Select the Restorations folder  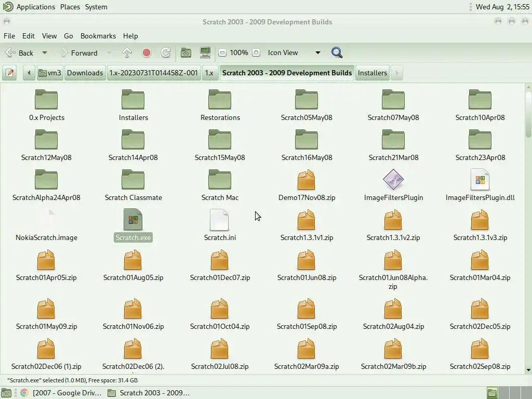tap(220, 105)
